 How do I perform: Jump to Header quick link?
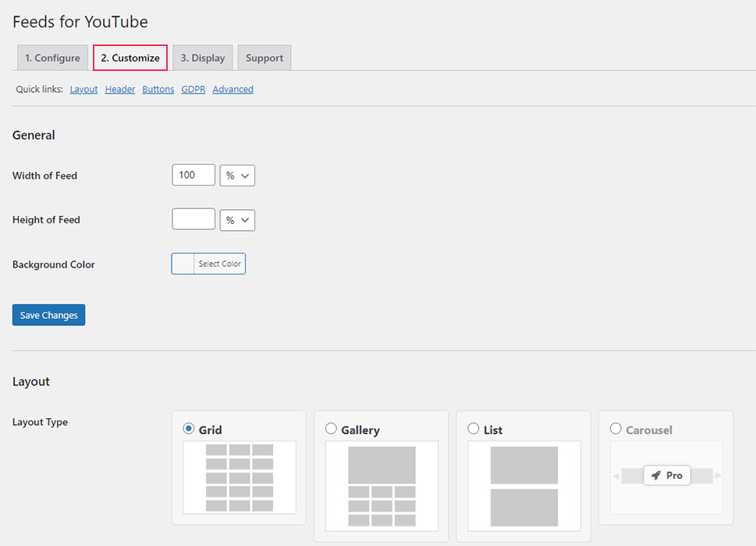[x=120, y=89]
